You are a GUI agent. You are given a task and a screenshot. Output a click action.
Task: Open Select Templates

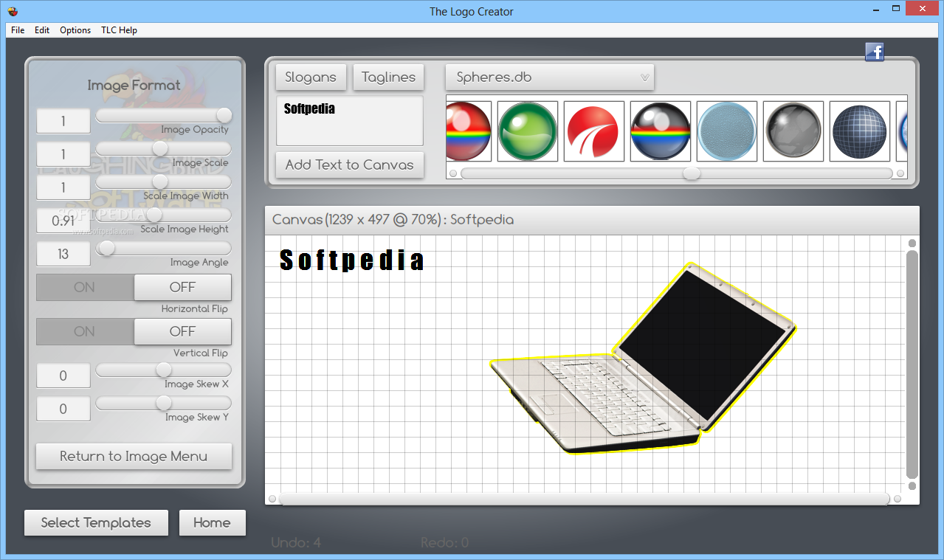coord(96,522)
